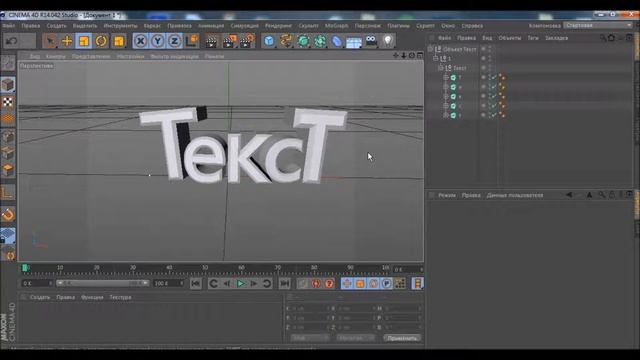Expand the first green letter object
Image resolution: width=640 pixels, height=360 pixels.
pos(446,77)
